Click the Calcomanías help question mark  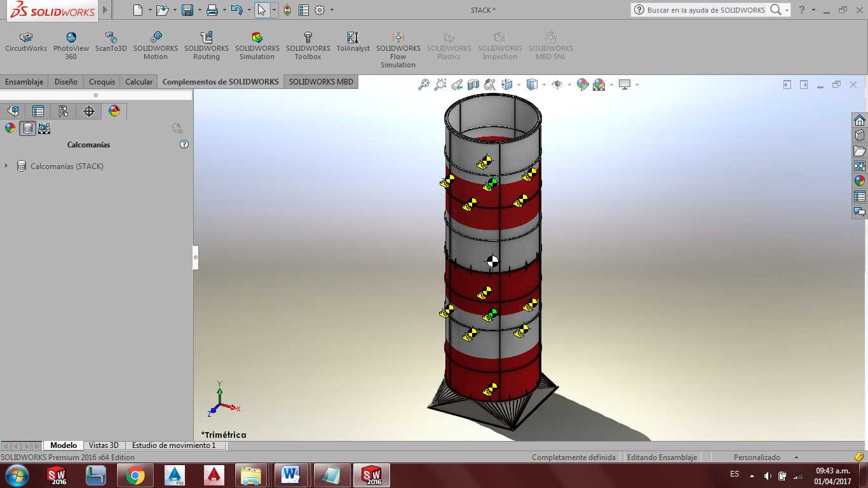(x=184, y=144)
